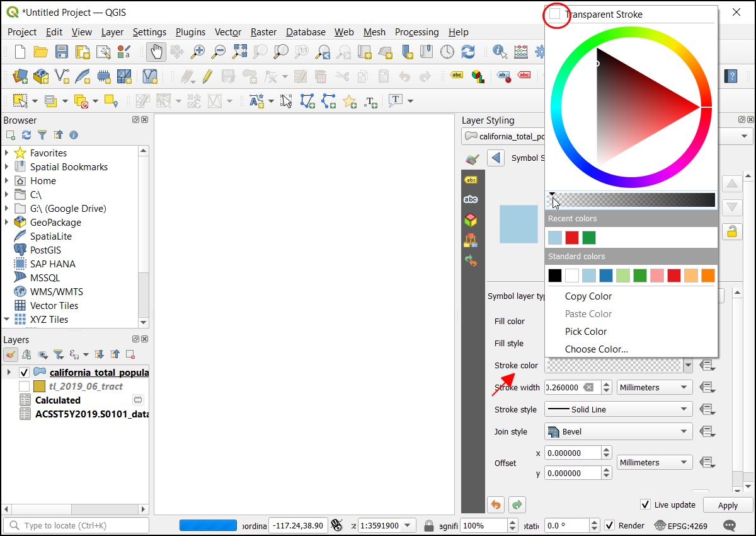The image size is (756, 536).
Task: Select Choose Color... from the popup menu
Action: 596,349
